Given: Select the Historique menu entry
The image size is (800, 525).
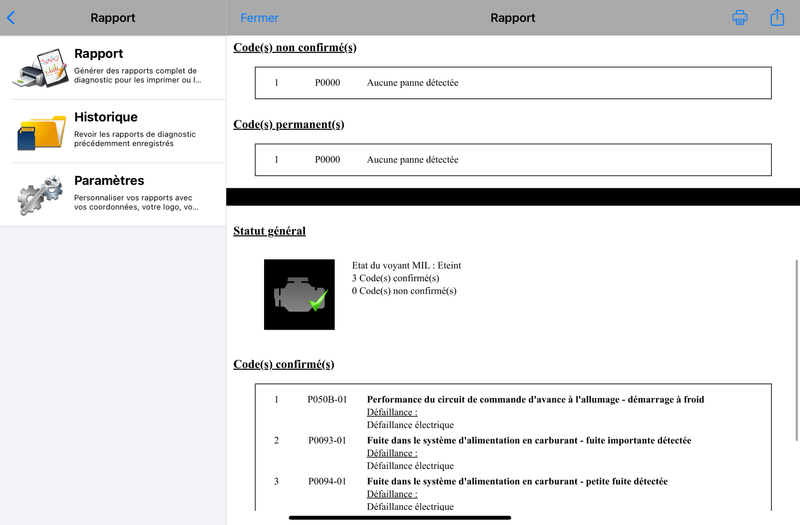Looking at the screenshot, I should [113, 132].
